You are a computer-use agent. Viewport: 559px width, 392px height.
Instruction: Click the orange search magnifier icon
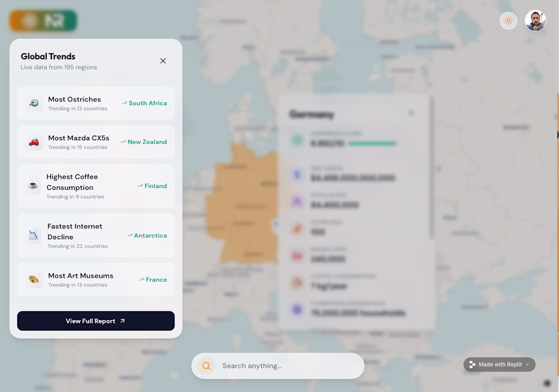coord(206,366)
